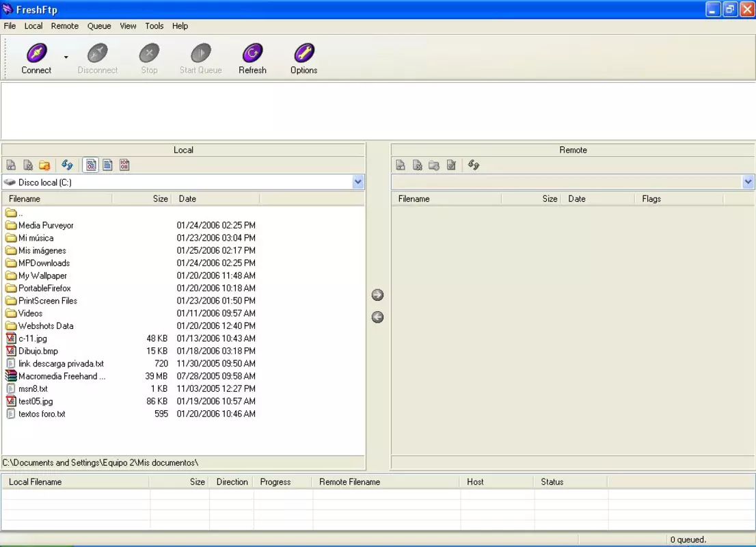Toggle binary transfer mode in Local toolbar

click(124, 165)
